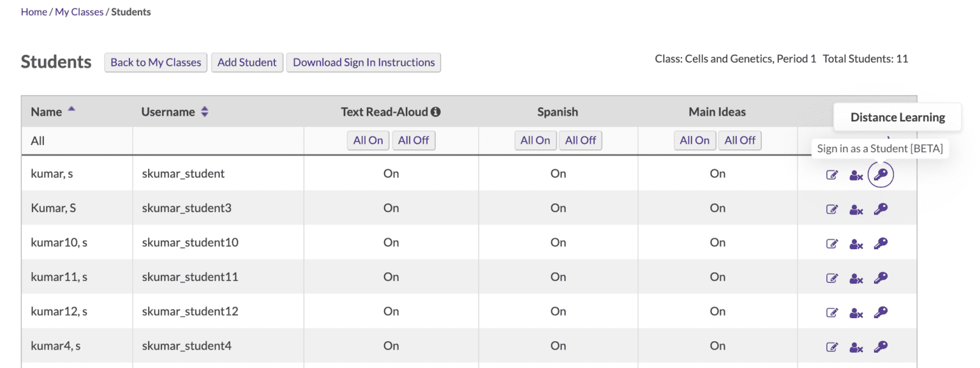Click the key icon for skumar_student10
Screen dimensions: 980x368
[880, 243]
